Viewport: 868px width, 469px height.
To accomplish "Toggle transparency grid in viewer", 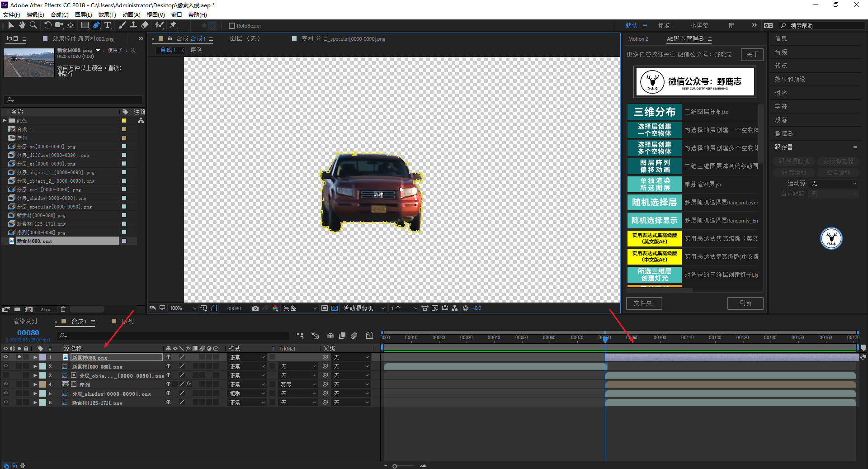I will tap(335, 308).
